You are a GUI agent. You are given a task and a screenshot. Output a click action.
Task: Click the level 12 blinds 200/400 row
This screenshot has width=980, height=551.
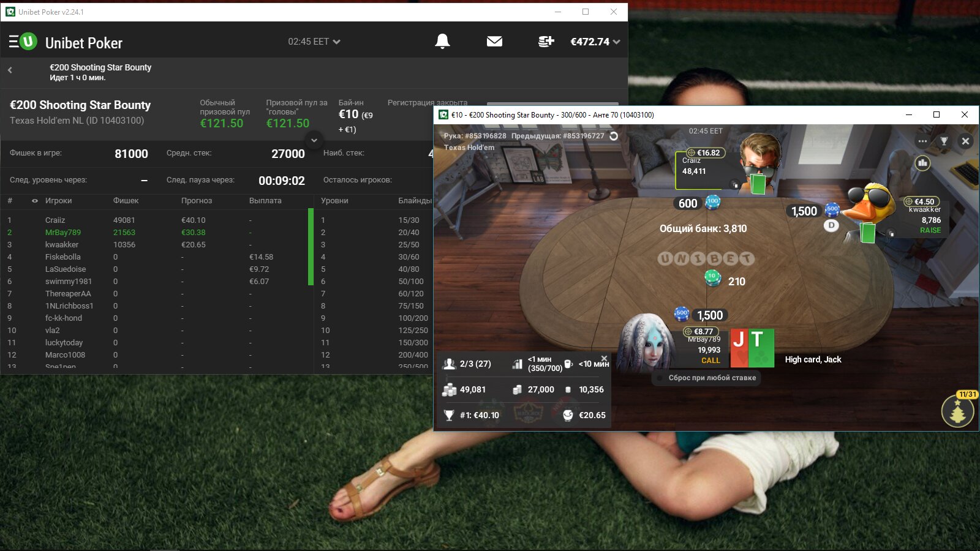tap(375, 354)
